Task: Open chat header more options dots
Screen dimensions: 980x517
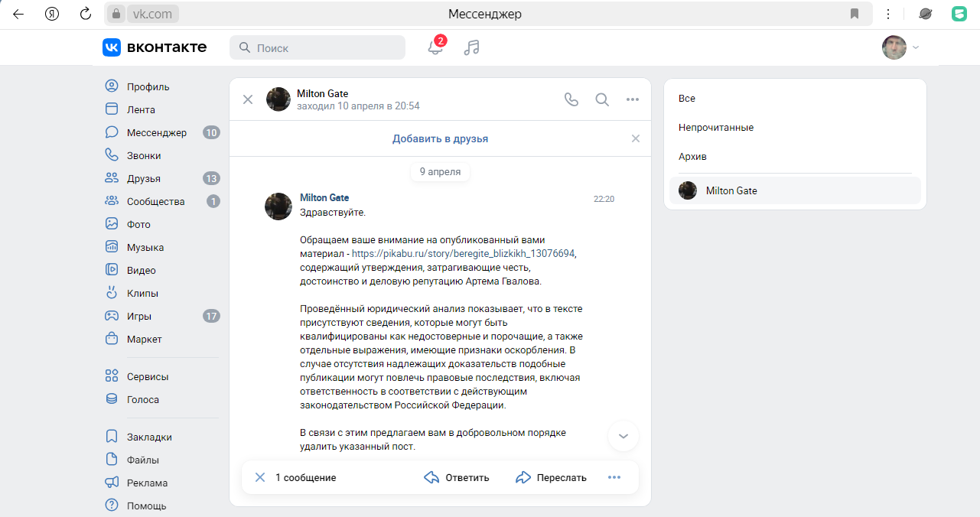Action: pos(633,99)
